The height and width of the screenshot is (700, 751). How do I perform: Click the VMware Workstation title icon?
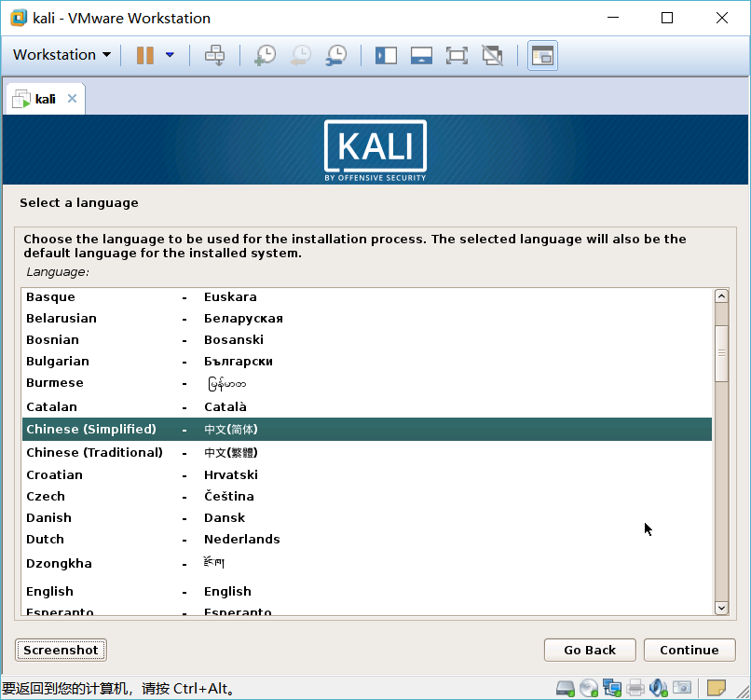coord(20,19)
